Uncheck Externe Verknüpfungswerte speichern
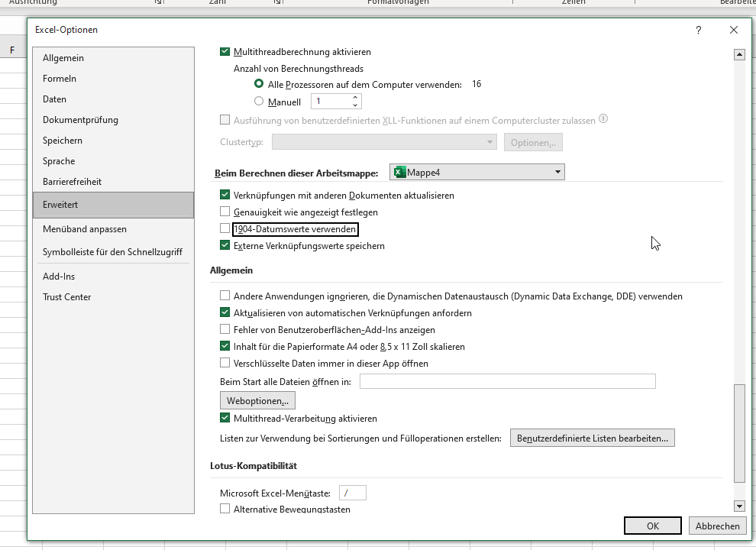The width and height of the screenshot is (756, 550). coord(225,245)
